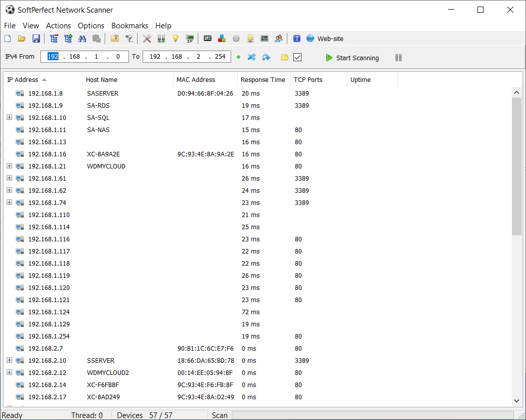Click the Save results floppy disk icon
Viewport: 526px width, 420px height.
click(x=36, y=38)
